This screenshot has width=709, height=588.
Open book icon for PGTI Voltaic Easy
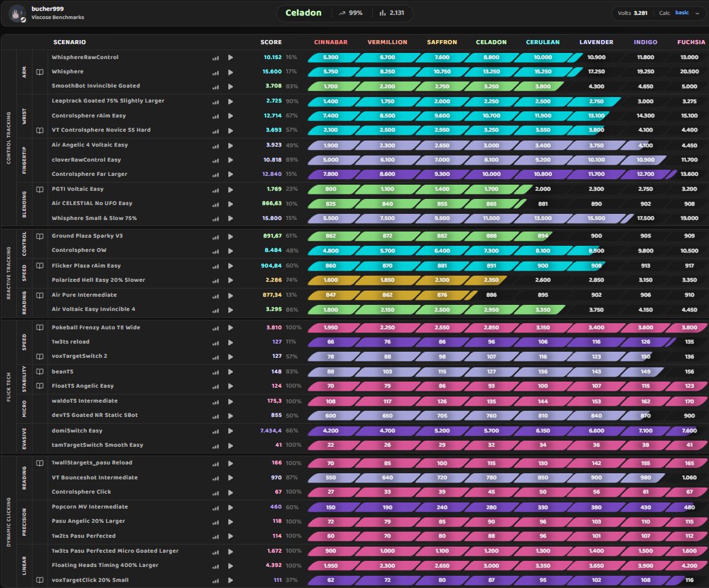(x=40, y=189)
